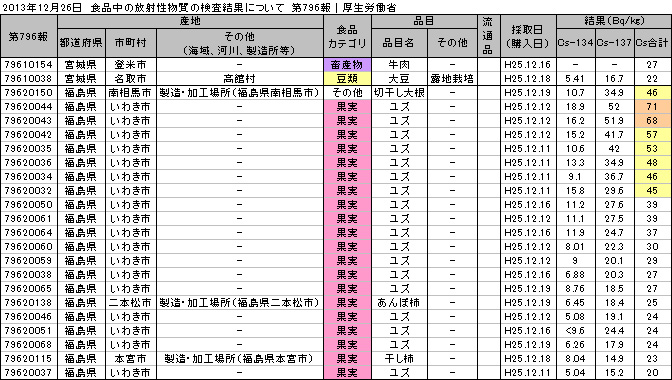Select sample ID 79620032
Viewport: 672px width, 380px height.
coord(28,191)
